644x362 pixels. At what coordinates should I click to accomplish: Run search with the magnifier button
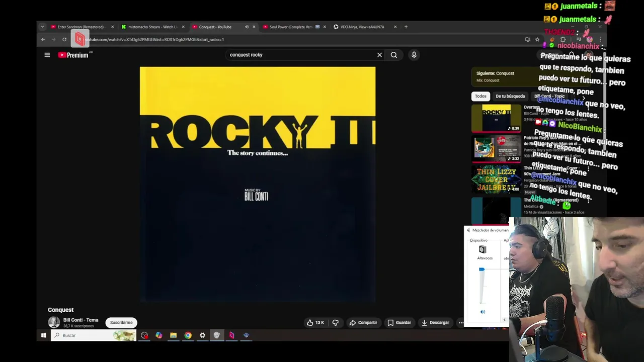pos(394,55)
